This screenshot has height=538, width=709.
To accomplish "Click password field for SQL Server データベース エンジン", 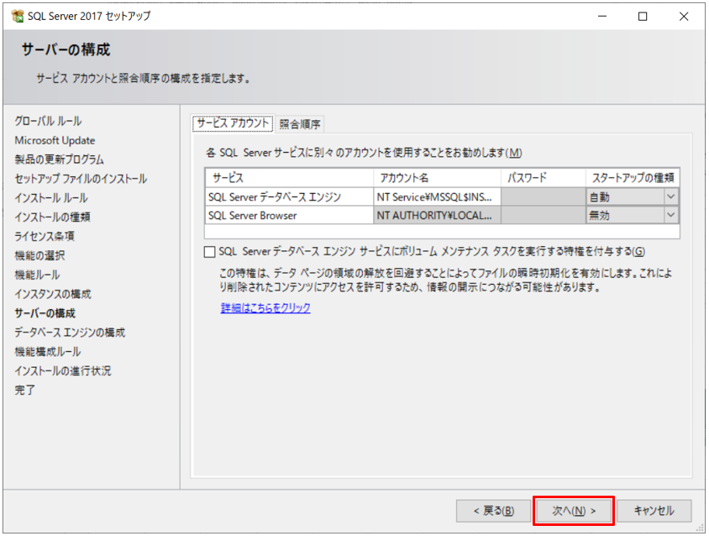I will (x=544, y=197).
